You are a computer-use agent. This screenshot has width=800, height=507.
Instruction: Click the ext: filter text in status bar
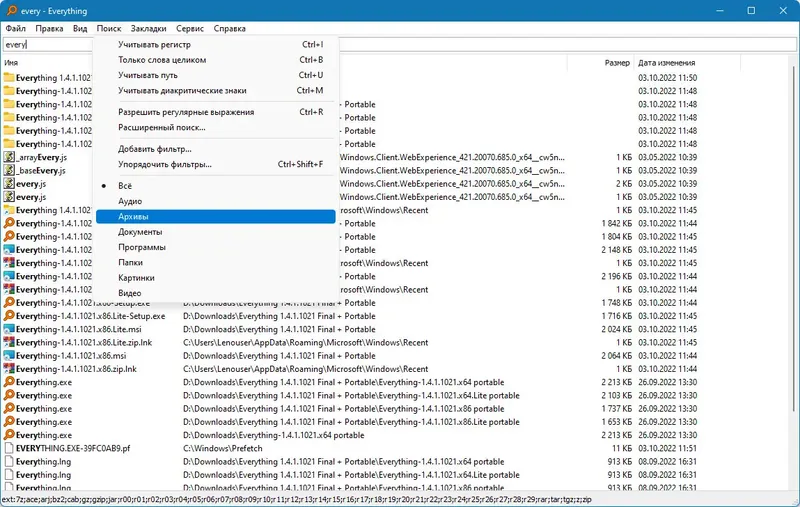(x=296, y=499)
